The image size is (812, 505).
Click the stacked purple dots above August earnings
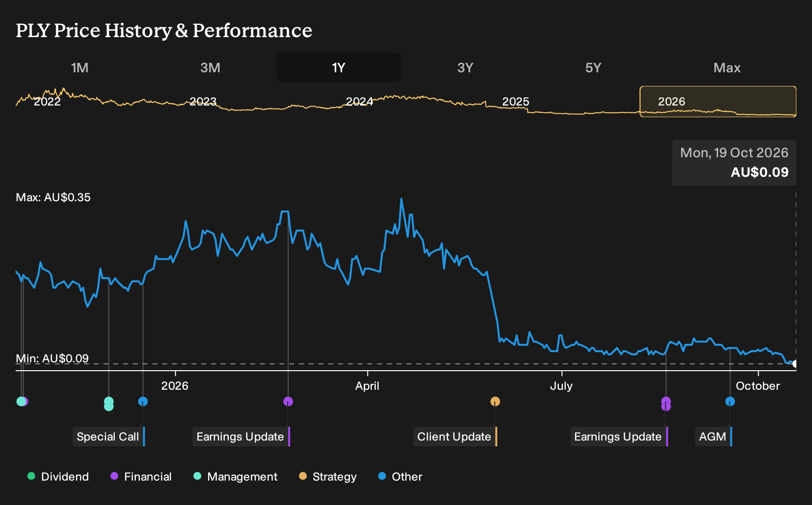(666, 404)
